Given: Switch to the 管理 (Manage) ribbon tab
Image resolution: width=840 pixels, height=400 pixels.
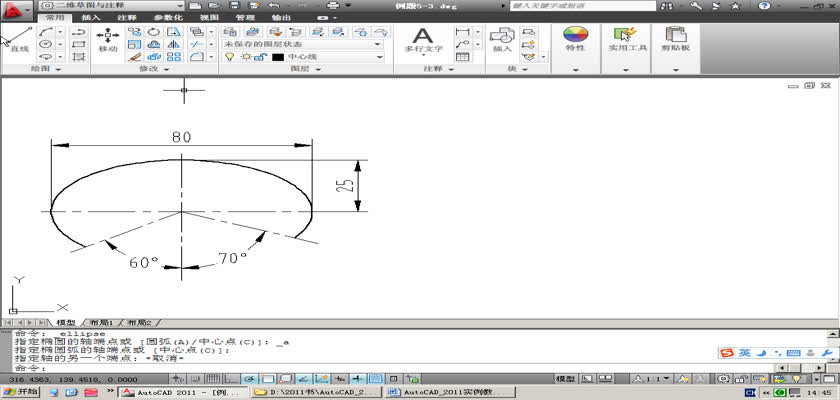Looking at the screenshot, I should (x=245, y=18).
